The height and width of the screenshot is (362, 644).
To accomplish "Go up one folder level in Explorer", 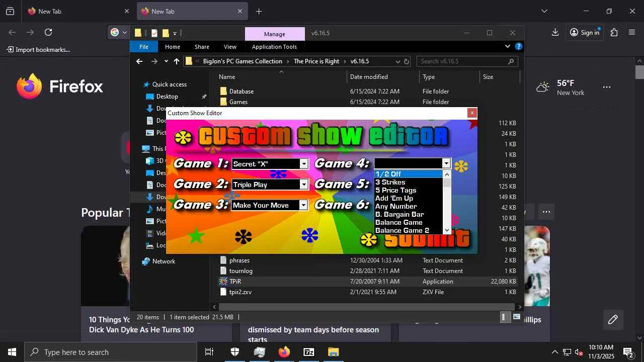I will 176,61.
